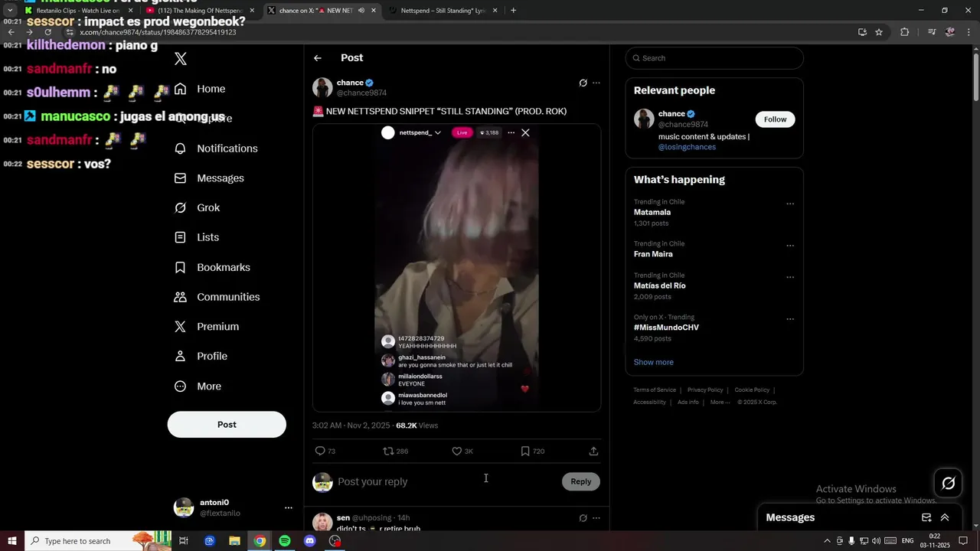Open three-dot menu next to Fran Maira
Image resolution: width=980 pixels, height=551 pixels.
click(790, 246)
